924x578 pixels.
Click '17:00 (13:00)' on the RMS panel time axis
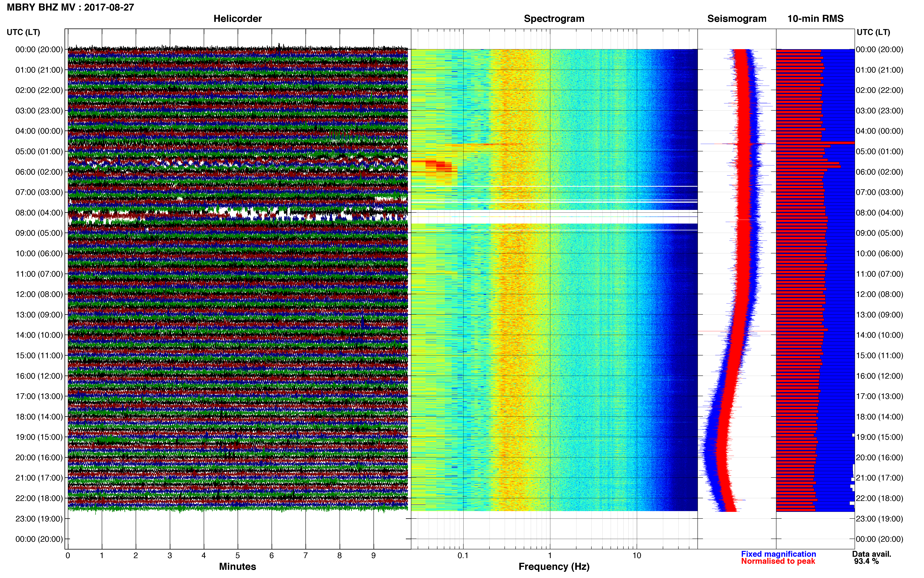(x=880, y=396)
